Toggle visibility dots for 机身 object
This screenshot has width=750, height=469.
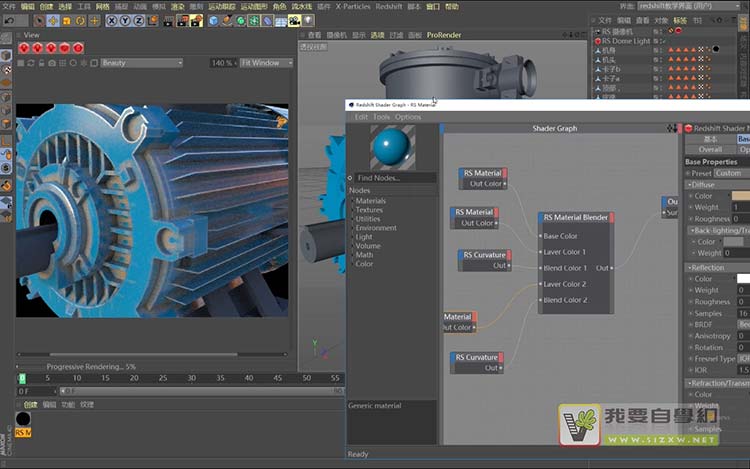(661, 49)
